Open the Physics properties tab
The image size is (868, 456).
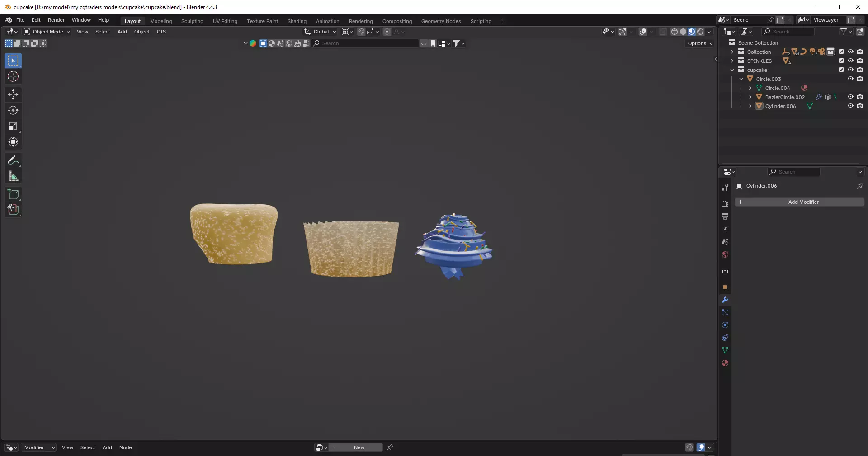coord(725,325)
